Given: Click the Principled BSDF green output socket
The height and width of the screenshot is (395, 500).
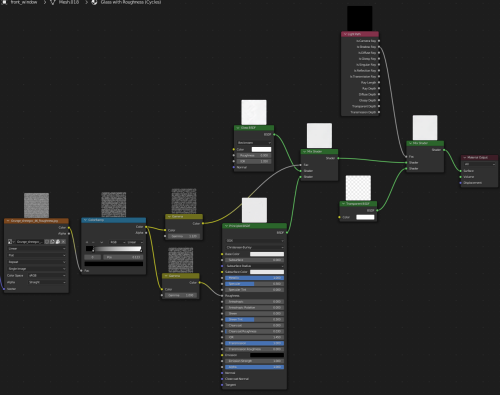Looking at the screenshot, I should (287, 232).
